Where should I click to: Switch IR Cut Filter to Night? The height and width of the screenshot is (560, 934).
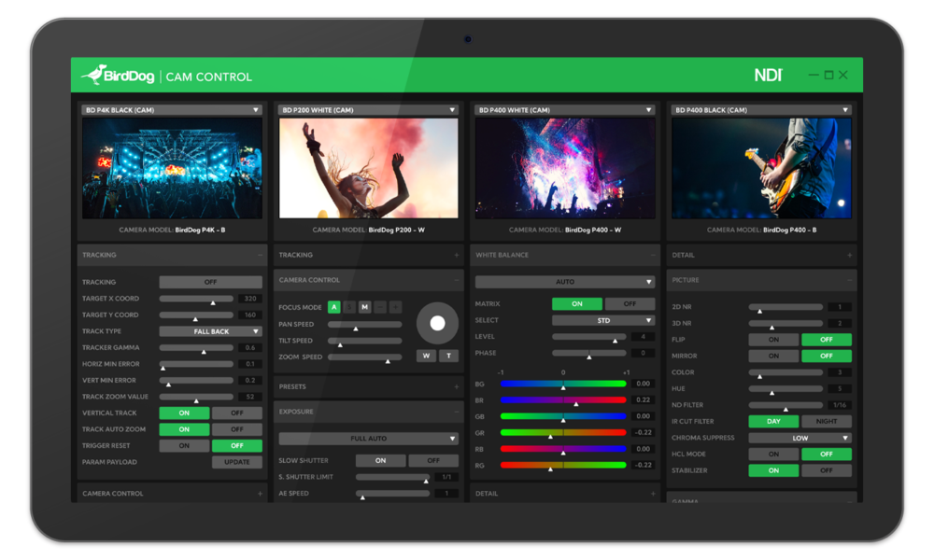pyautogui.click(x=826, y=421)
